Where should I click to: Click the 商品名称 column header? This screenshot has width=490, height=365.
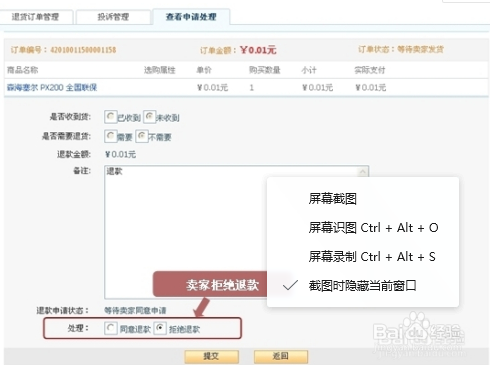pos(22,70)
